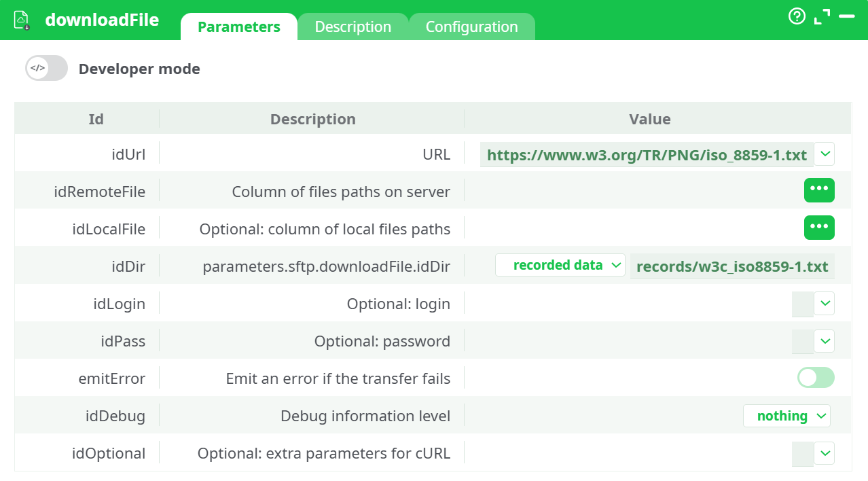The width and height of the screenshot is (868, 481).
Task: Disable the emitError transfer toggle
Action: point(815,378)
